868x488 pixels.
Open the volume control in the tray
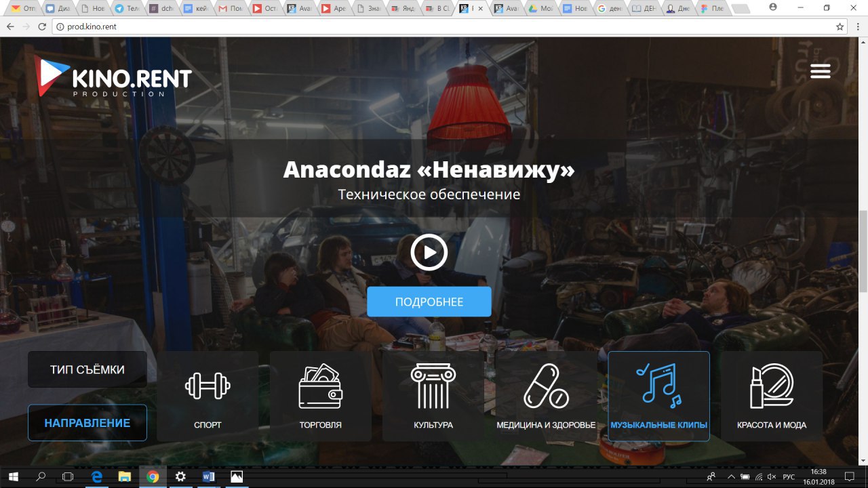pos(771,476)
